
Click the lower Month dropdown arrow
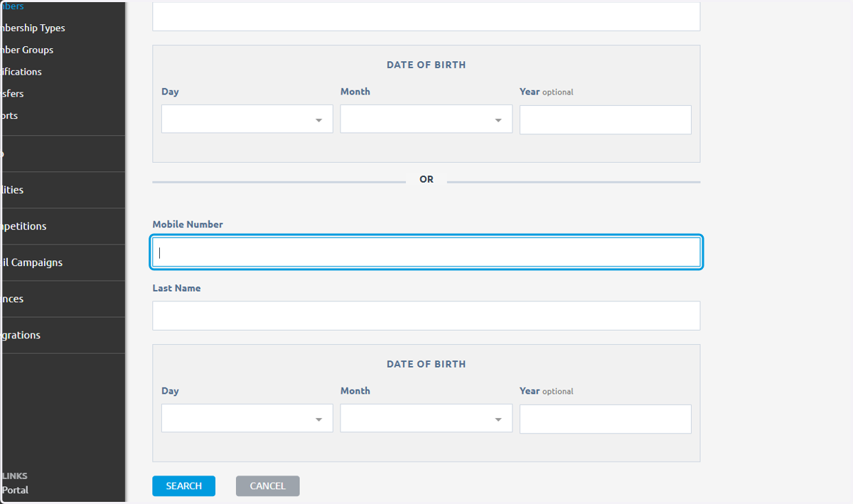tap(498, 419)
